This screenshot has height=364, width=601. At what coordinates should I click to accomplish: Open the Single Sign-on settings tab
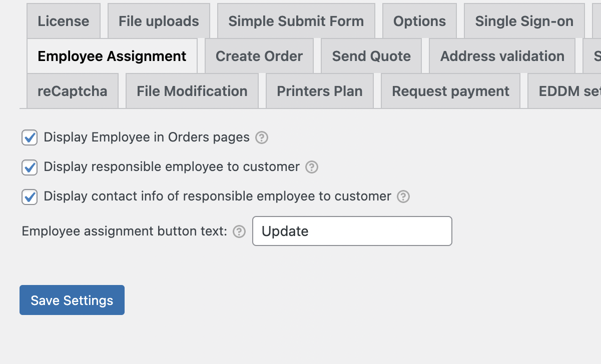[523, 21]
